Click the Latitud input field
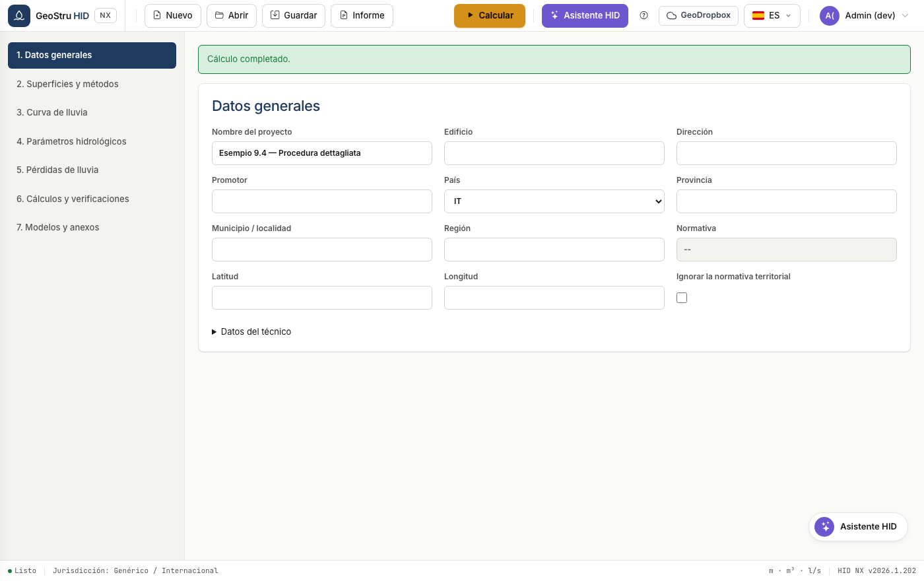The height and width of the screenshot is (581, 924). tap(322, 298)
